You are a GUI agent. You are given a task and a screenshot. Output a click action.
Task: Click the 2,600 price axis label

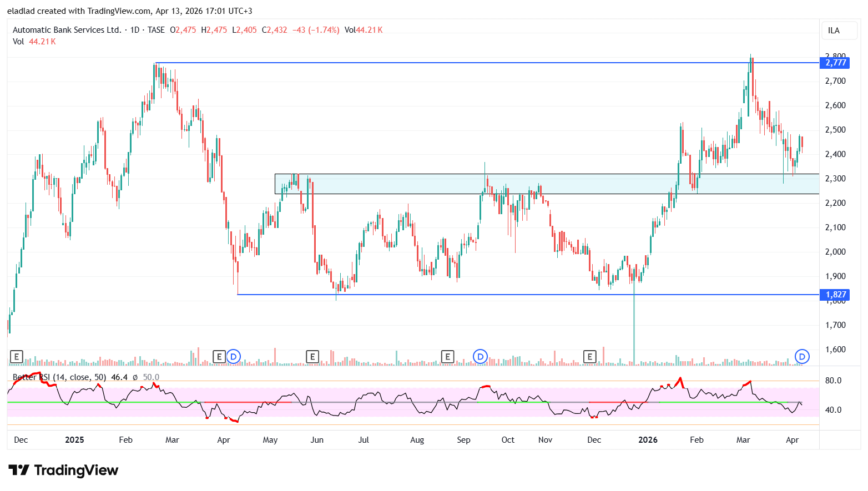[835, 105]
